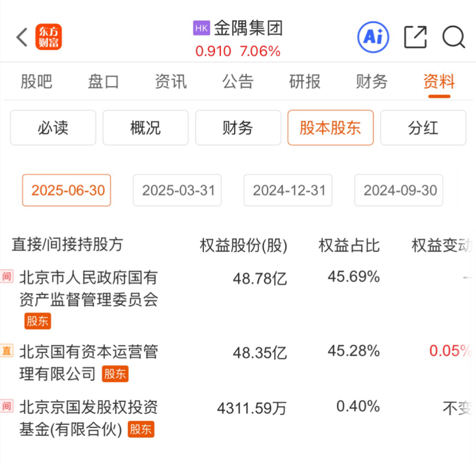
Task: Tap the 45.28% ratio value
Action: point(354,351)
